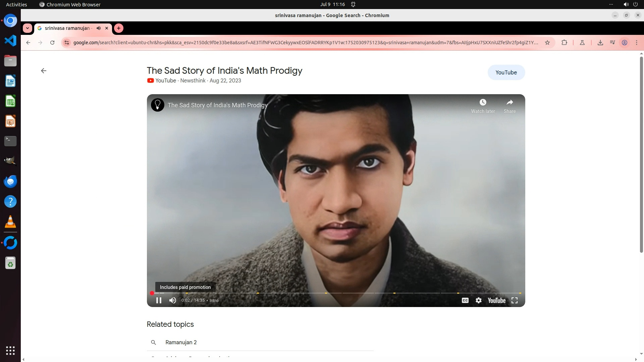The width and height of the screenshot is (644, 362).
Task: Select the srinivasa ramanujan browser tab
Action: click(67, 28)
